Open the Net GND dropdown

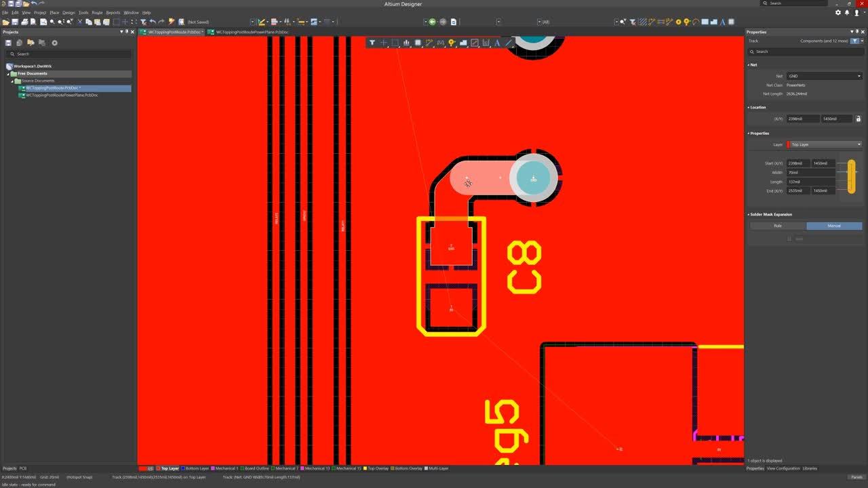pos(824,76)
